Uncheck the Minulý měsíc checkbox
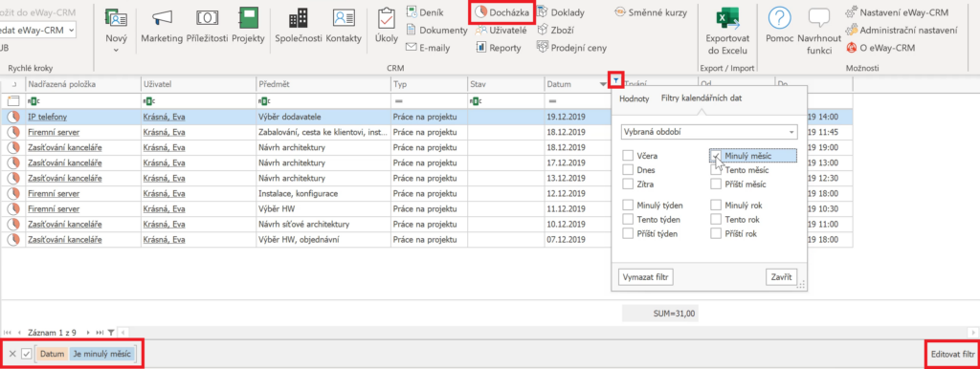The width and height of the screenshot is (980, 369). pos(716,156)
